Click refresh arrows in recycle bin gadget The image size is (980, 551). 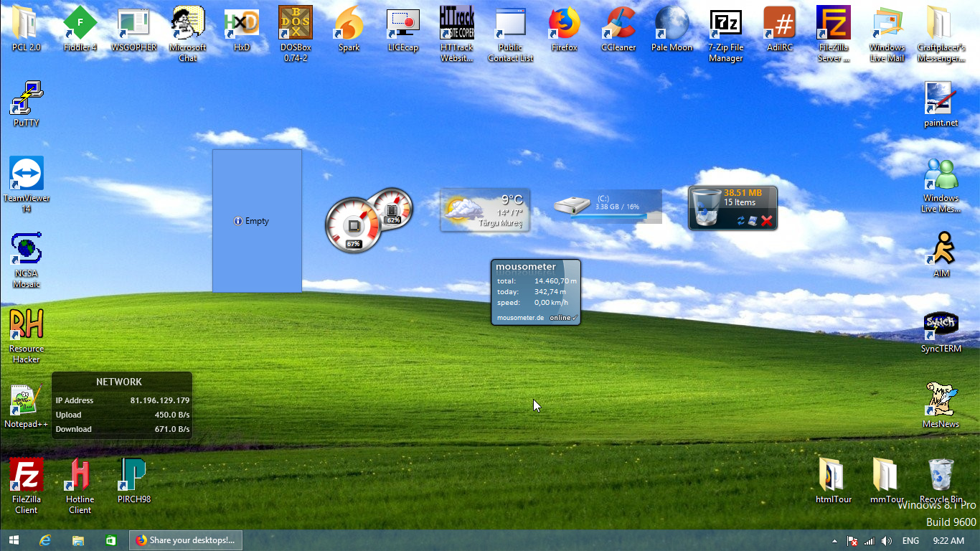point(741,221)
